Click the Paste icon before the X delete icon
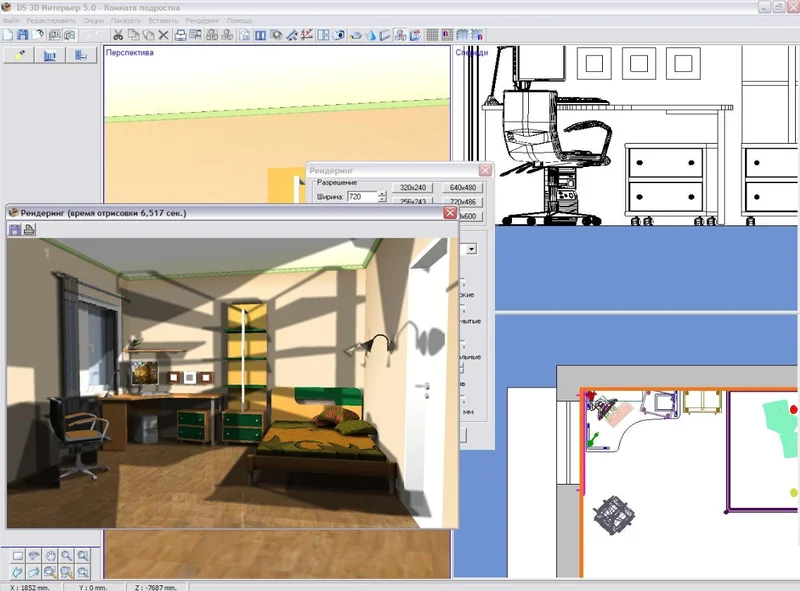Image resolution: width=800 pixels, height=591 pixels. (148, 35)
